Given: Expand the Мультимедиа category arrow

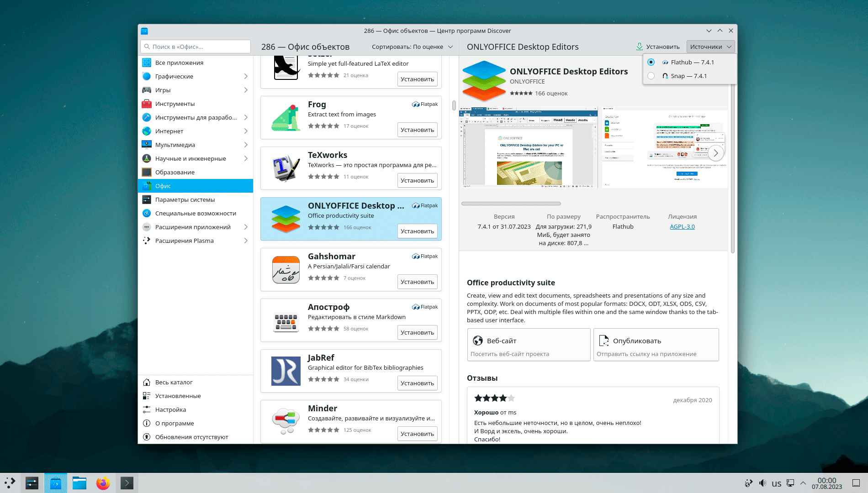Looking at the screenshot, I should click(246, 145).
